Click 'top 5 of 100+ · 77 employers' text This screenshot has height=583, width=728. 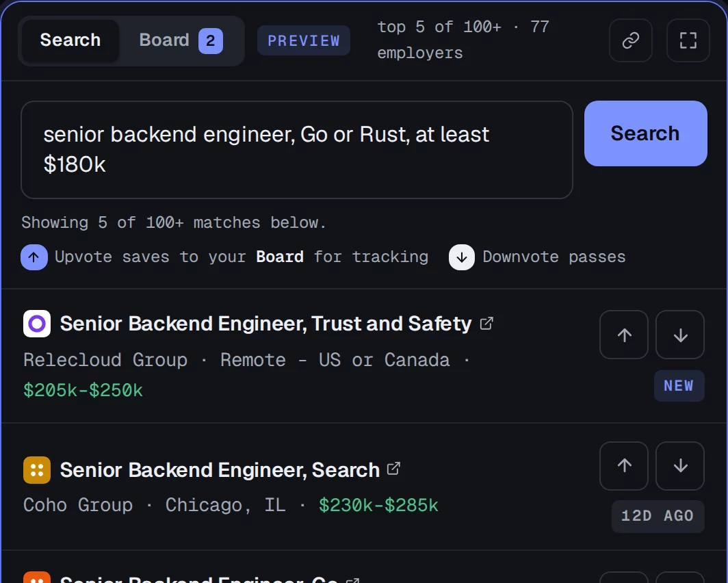463,40
